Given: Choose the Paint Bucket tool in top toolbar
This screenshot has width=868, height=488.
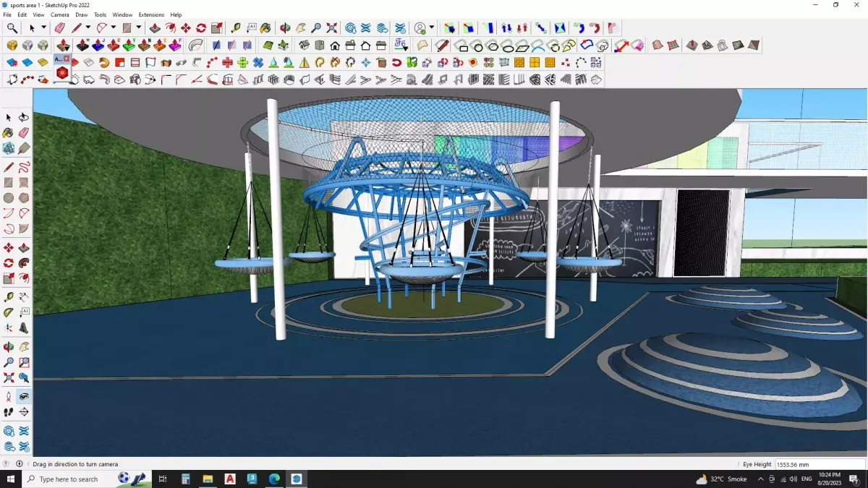Looking at the screenshot, I should 266,27.
